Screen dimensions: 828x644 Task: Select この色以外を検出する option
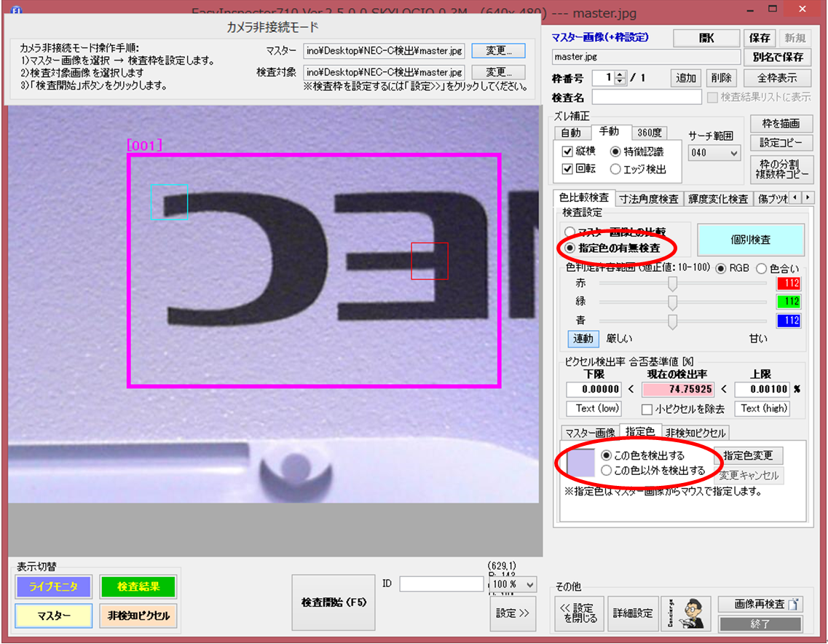coord(606,470)
